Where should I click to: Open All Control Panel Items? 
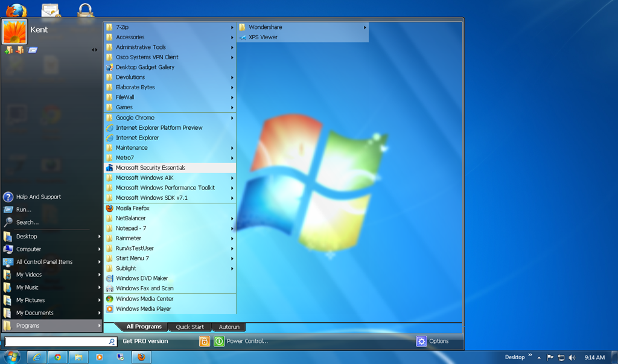[x=51, y=261]
